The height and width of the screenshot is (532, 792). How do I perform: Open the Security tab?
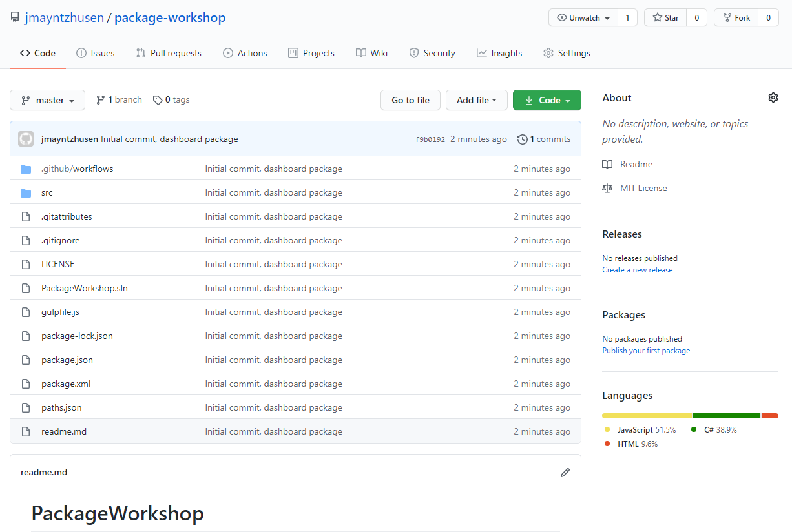[432, 53]
